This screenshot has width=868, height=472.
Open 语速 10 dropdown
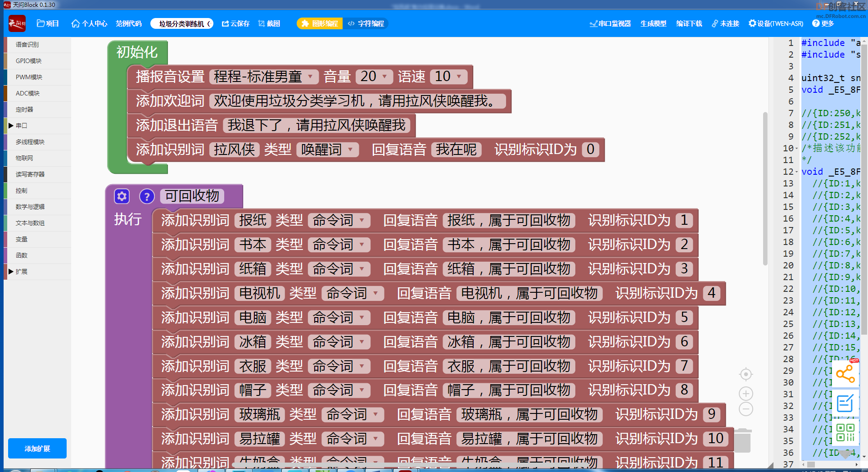448,77
